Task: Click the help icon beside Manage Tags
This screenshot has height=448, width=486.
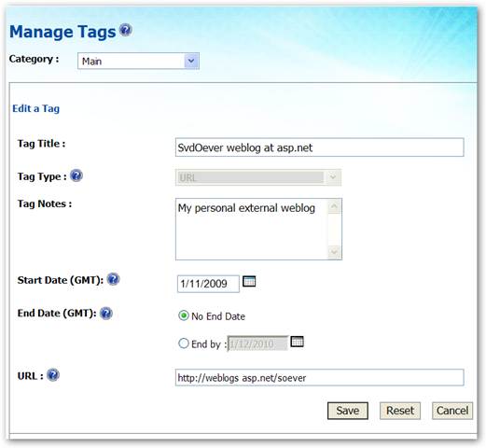Action: (126, 30)
